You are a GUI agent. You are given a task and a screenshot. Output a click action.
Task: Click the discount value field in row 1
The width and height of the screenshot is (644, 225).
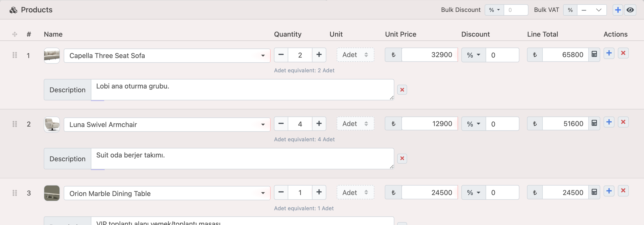coord(502,55)
